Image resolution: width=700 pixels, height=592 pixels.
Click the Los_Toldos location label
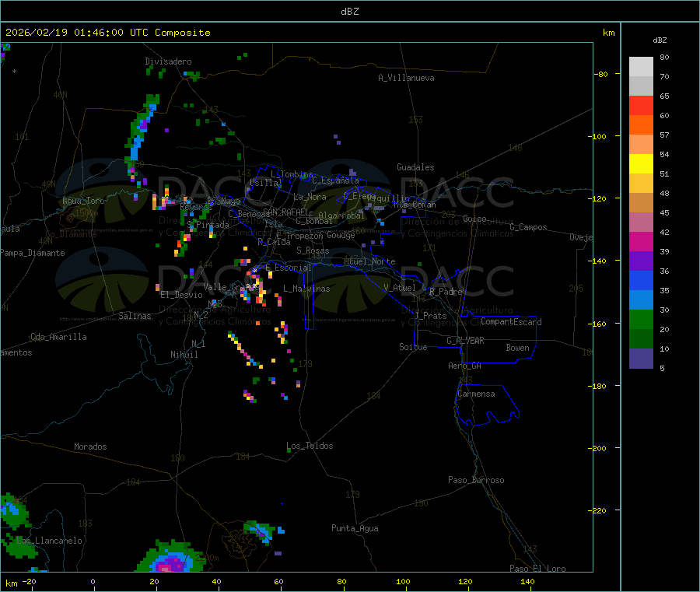click(x=310, y=446)
